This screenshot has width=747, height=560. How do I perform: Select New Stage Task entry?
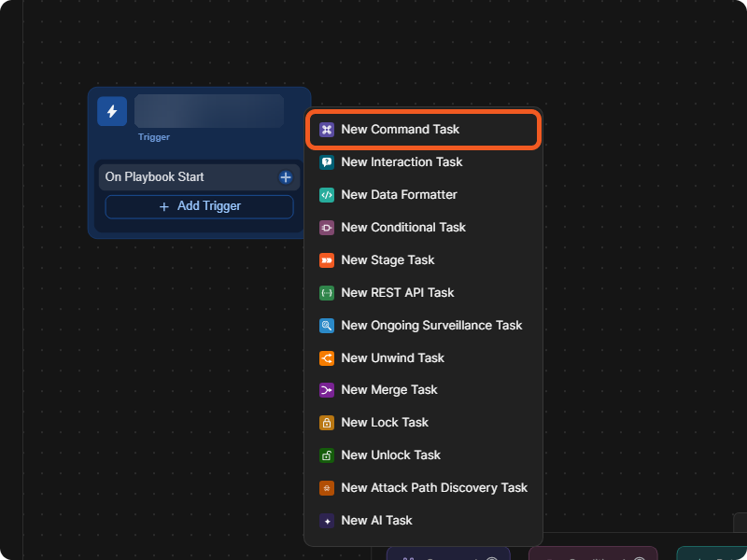pyautogui.click(x=423, y=260)
